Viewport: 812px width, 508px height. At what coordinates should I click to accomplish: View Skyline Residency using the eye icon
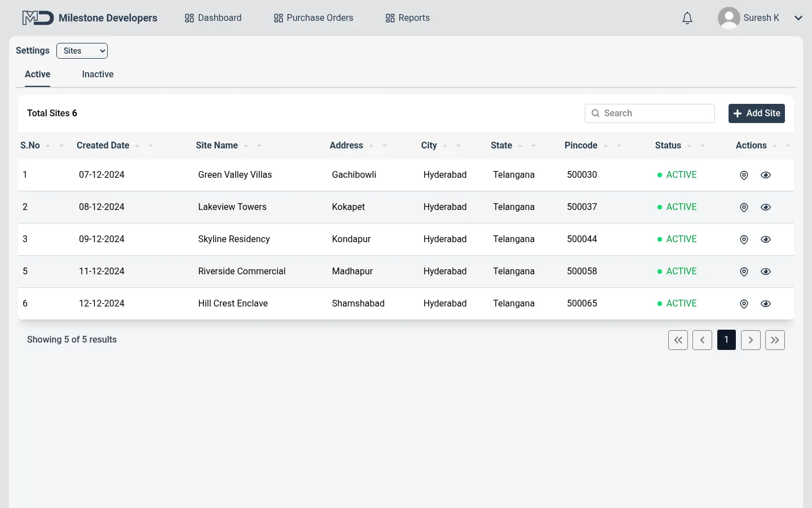tap(765, 239)
